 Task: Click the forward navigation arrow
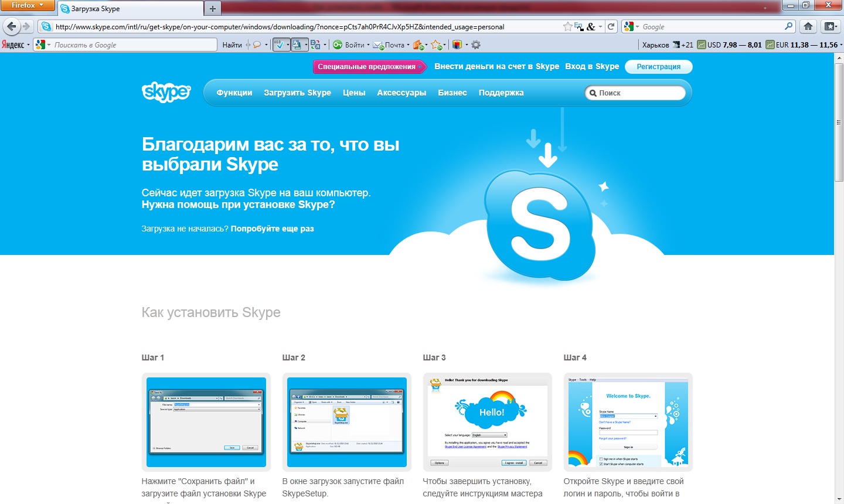(26, 26)
